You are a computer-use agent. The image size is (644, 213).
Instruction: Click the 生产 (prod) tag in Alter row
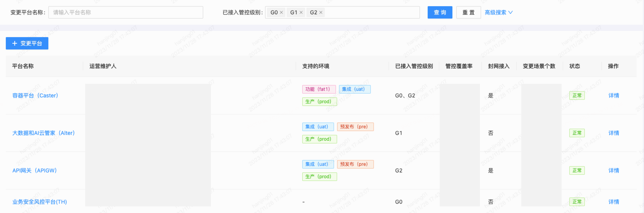point(319,139)
